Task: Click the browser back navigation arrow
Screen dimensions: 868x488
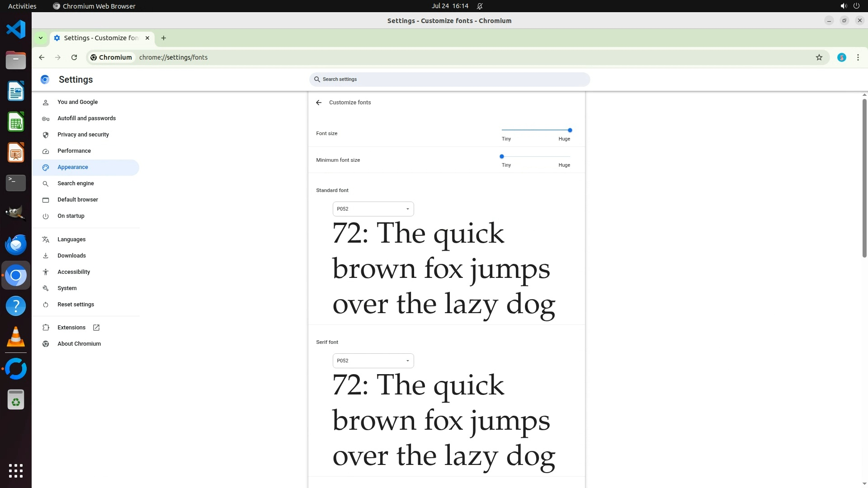Action: tap(42, 57)
